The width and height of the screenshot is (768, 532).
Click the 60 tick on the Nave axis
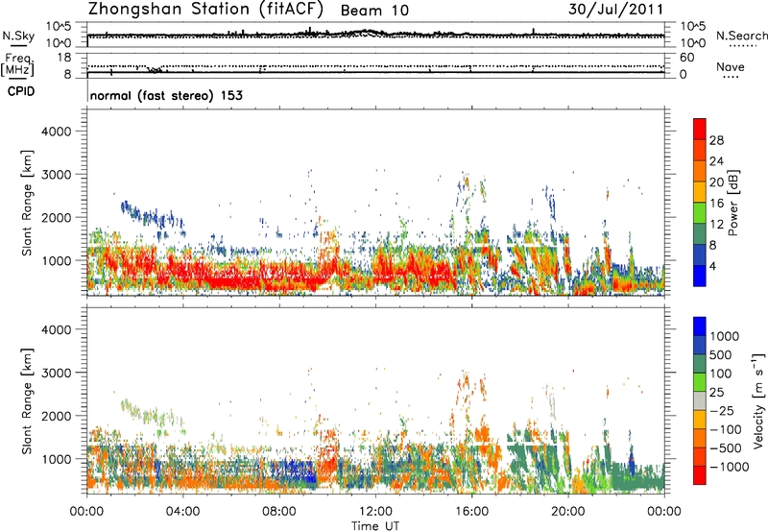686,58
